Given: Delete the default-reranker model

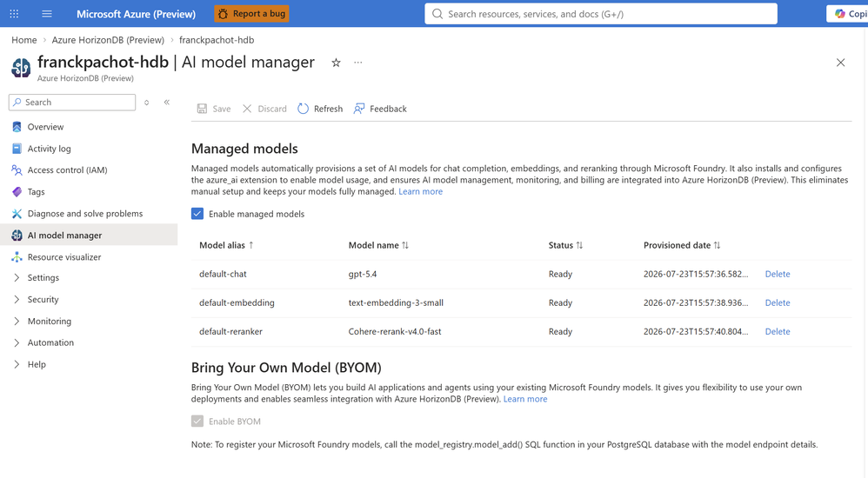Looking at the screenshot, I should 778,331.
